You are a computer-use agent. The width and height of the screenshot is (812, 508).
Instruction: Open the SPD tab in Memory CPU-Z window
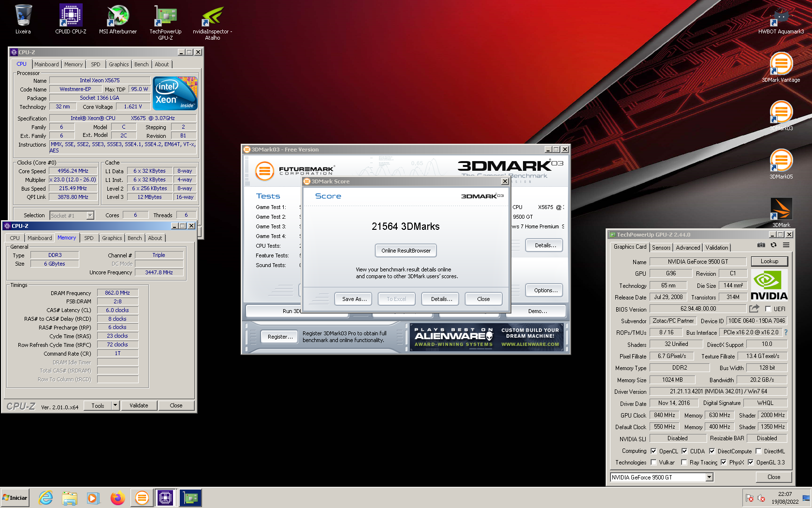coord(89,238)
